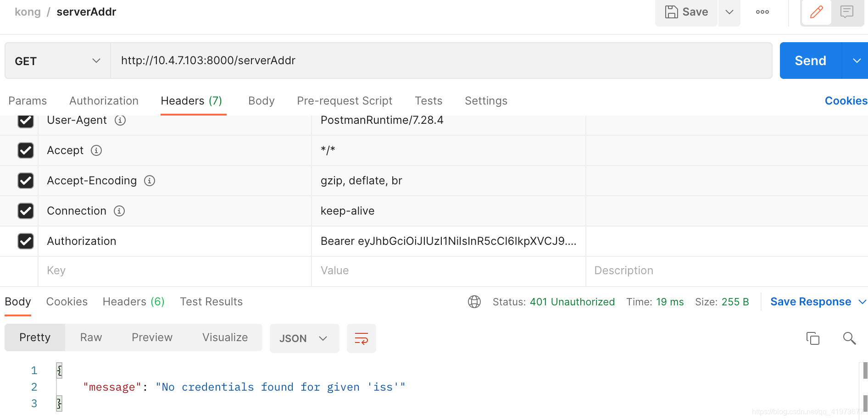Open the comments icon panel
Image resolution: width=868 pixels, height=420 pixels.
pyautogui.click(x=847, y=12)
